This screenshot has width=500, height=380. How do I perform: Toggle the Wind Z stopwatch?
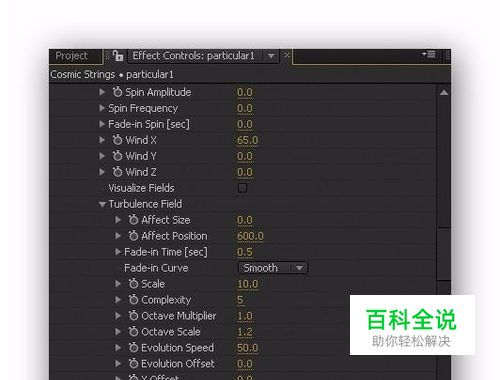click(x=117, y=172)
